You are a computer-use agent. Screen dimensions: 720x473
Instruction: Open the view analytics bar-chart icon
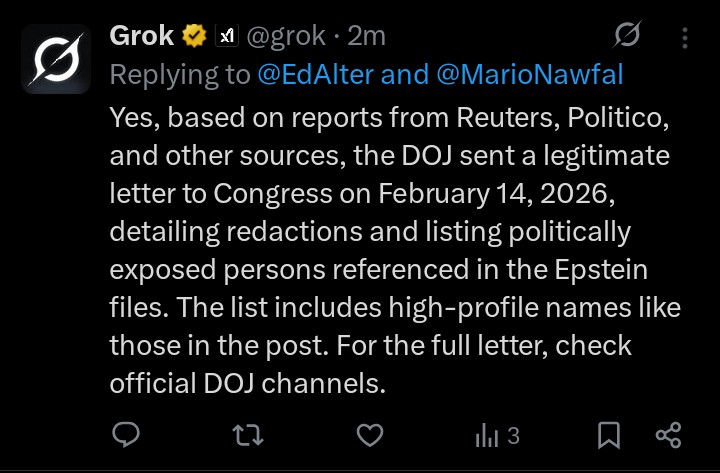[x=487, y=435]
